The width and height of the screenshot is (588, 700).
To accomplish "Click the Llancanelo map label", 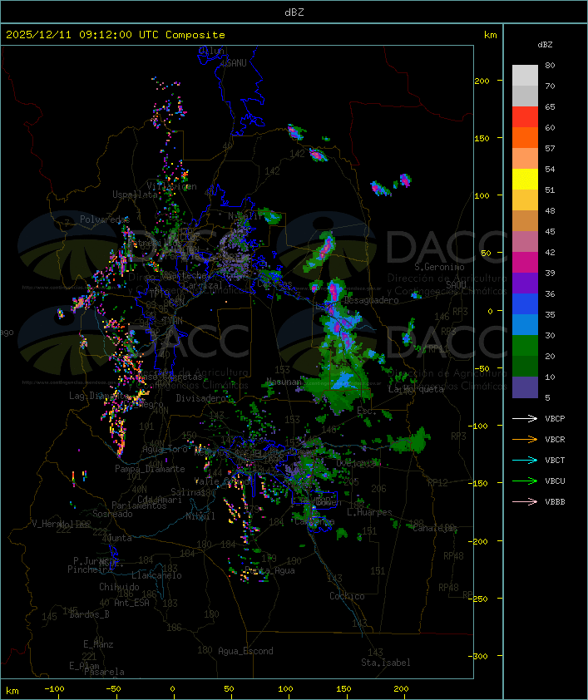I will [156, 575].
